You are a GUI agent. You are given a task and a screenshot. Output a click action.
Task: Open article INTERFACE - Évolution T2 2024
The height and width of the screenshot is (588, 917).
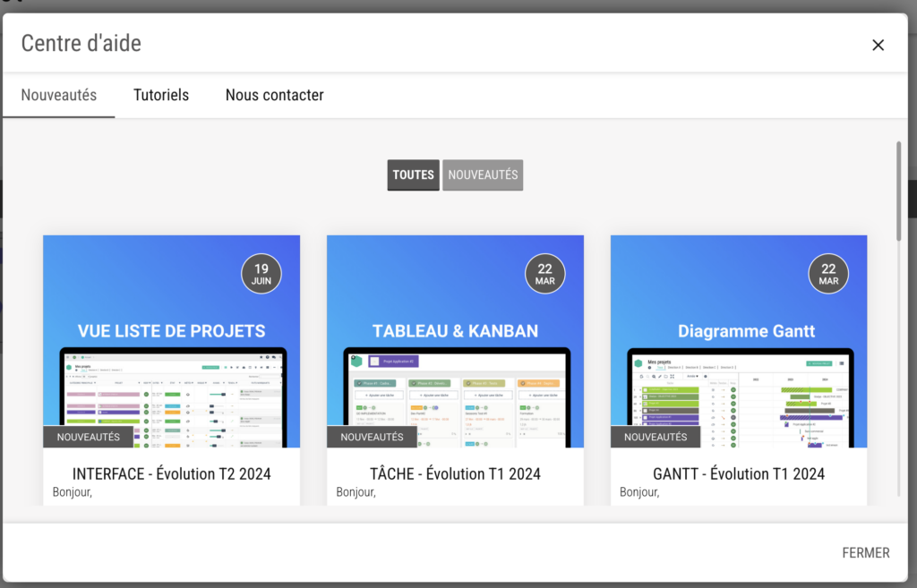click(x=171, y=473)
